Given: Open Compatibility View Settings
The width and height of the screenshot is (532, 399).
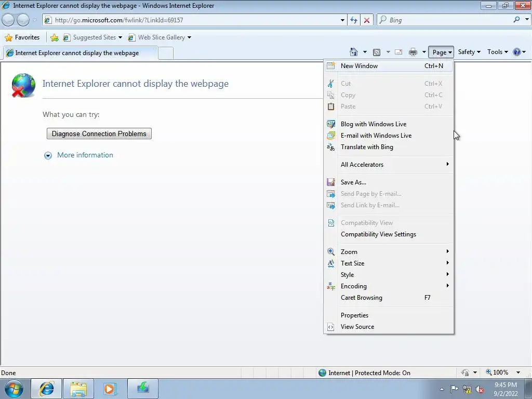Looking at the screenshot, I should coord(389,234).
